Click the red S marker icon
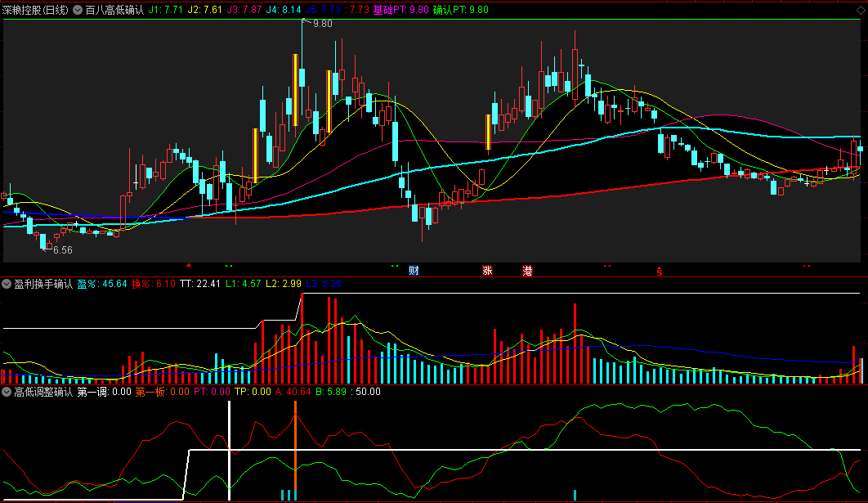 (x=660, y=272)
